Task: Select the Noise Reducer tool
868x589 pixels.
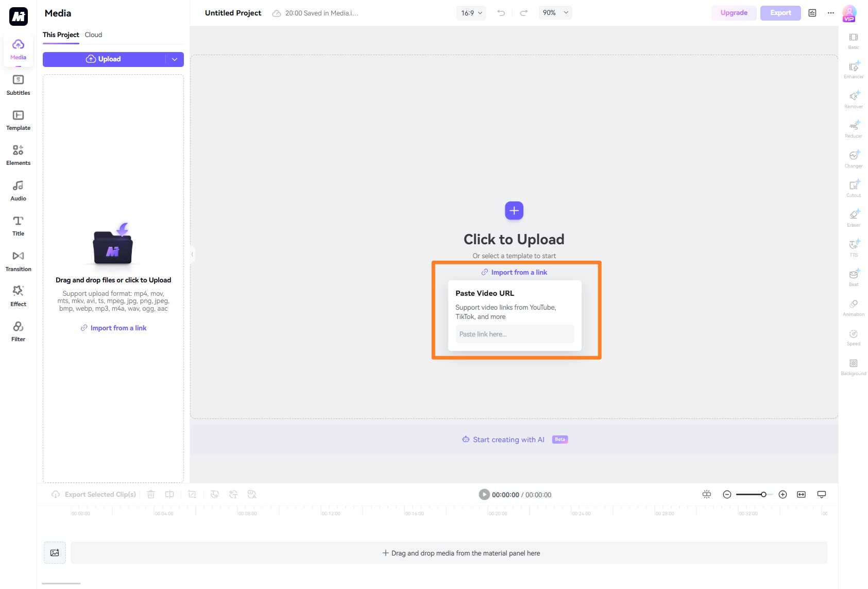Action: pyautogui.click(x=854, y=128)
